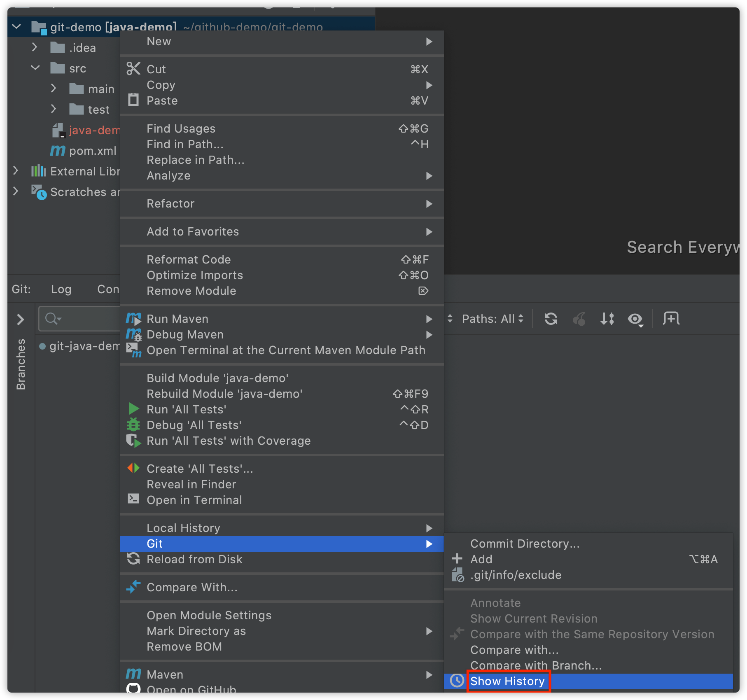The width and height of the screenshot is (747, 700).
Task: Click the Refresh icon in Git log toolbar
Action: [x=551, y=319]
